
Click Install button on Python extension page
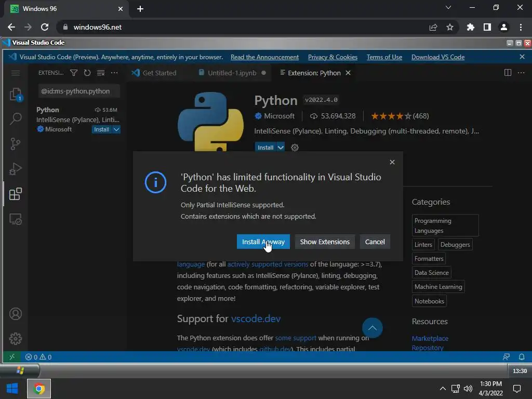265,148
